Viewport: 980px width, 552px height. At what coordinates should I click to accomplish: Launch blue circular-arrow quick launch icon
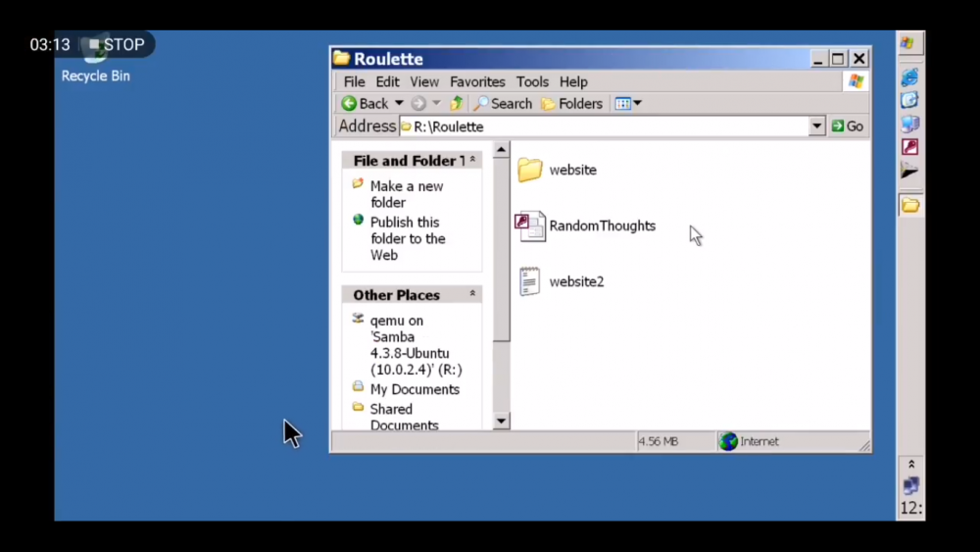pyautogui.click(x=909, y=100)
